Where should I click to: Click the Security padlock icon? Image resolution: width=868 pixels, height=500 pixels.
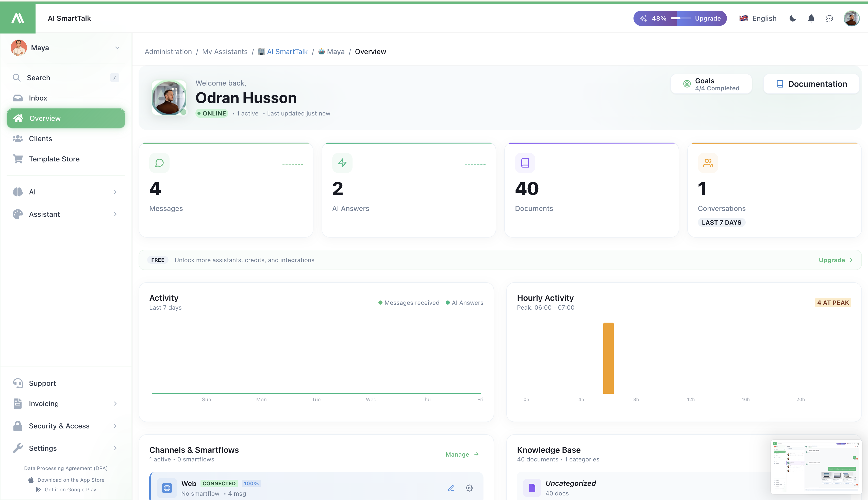18,426
